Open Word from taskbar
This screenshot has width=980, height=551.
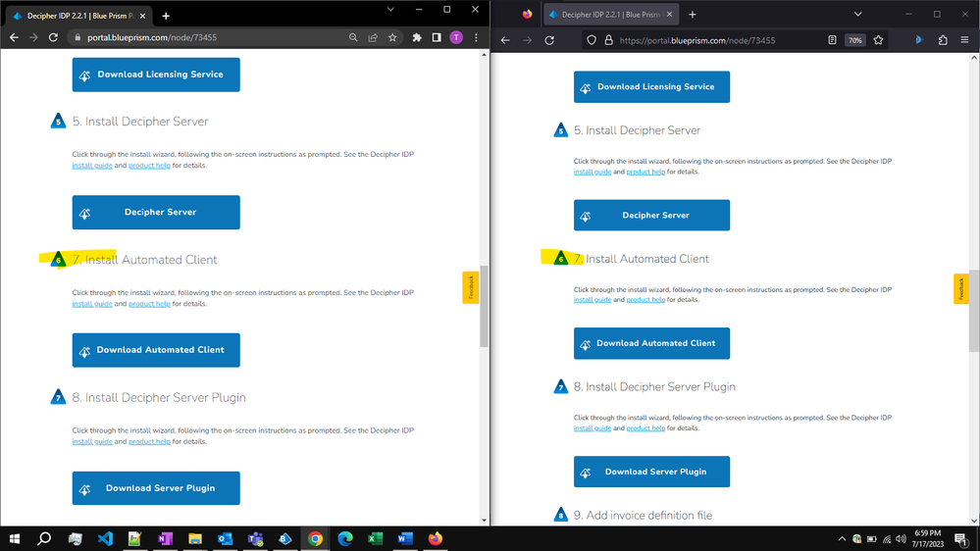(405, 538)
